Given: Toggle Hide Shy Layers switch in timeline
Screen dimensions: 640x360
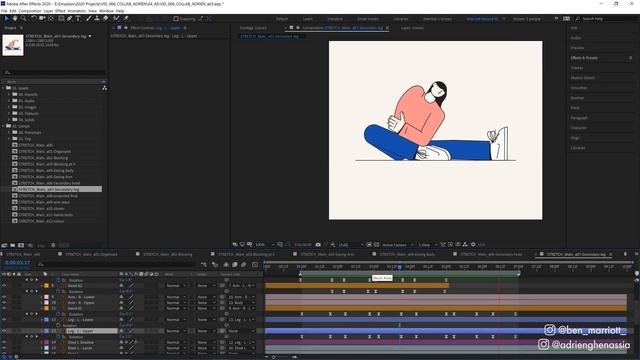Looking at the screenshot, I should (226, 264).
